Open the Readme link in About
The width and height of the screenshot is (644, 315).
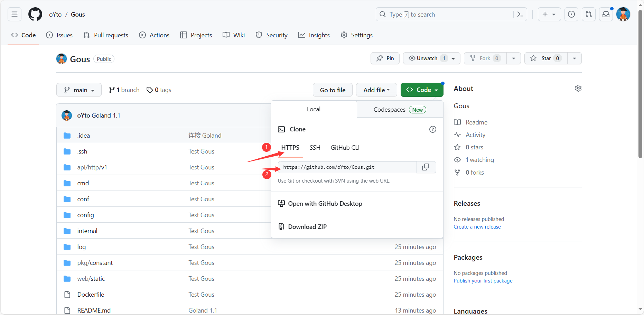click(470, 122)
